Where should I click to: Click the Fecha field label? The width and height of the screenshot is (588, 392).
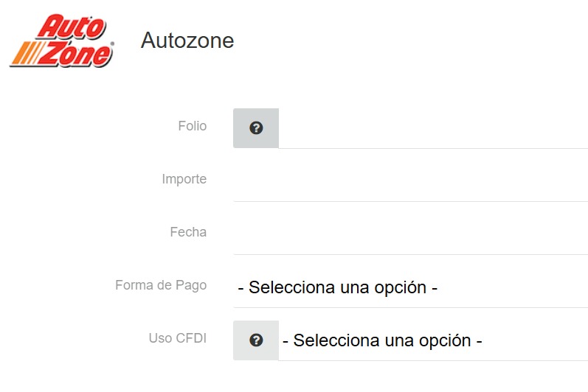coord(188,232)
